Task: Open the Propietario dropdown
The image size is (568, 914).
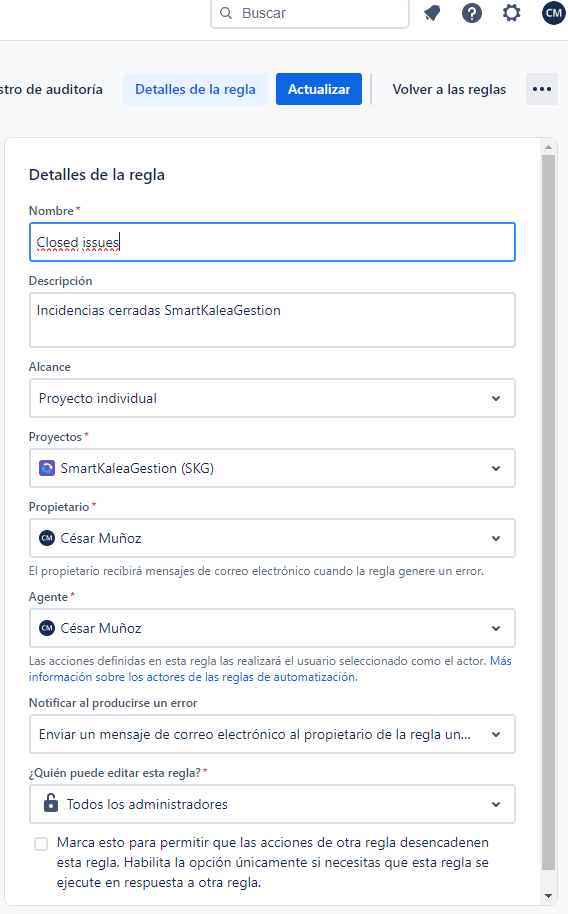Action: click(272, 538)
